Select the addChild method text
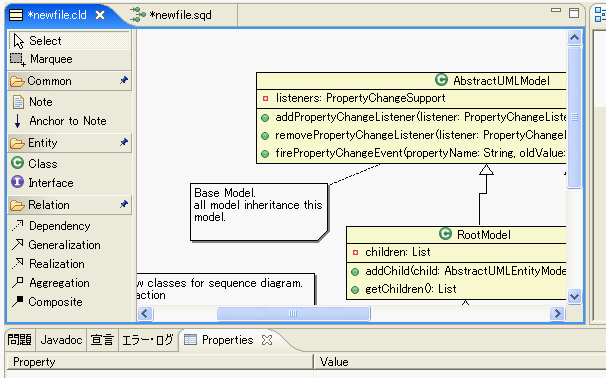 tap(466, 271)
